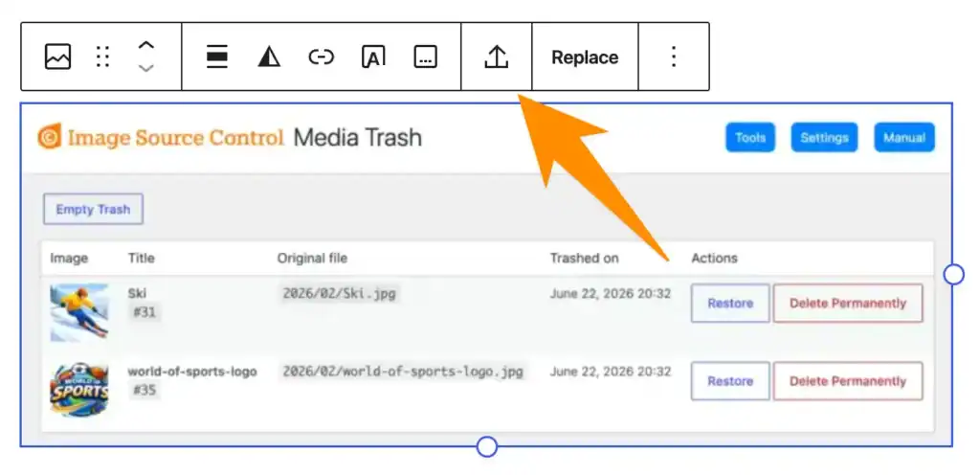Screen dimensions: 980x475
Task: Click the Replace button in block toolbar
Action: pyautogui.click(x=585, y=57)
